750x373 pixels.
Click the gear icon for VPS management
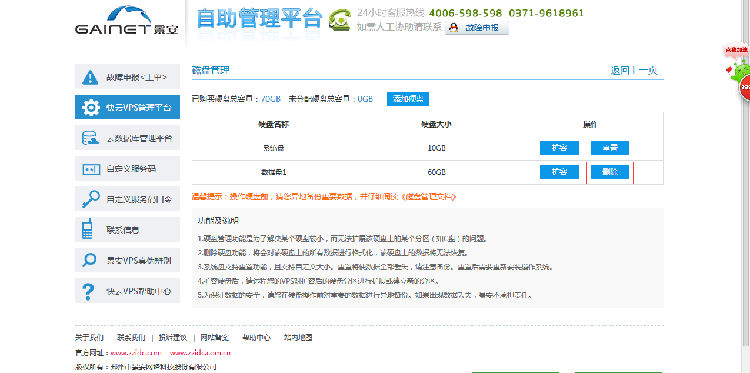pyautogui.click(x=90, y=107)
